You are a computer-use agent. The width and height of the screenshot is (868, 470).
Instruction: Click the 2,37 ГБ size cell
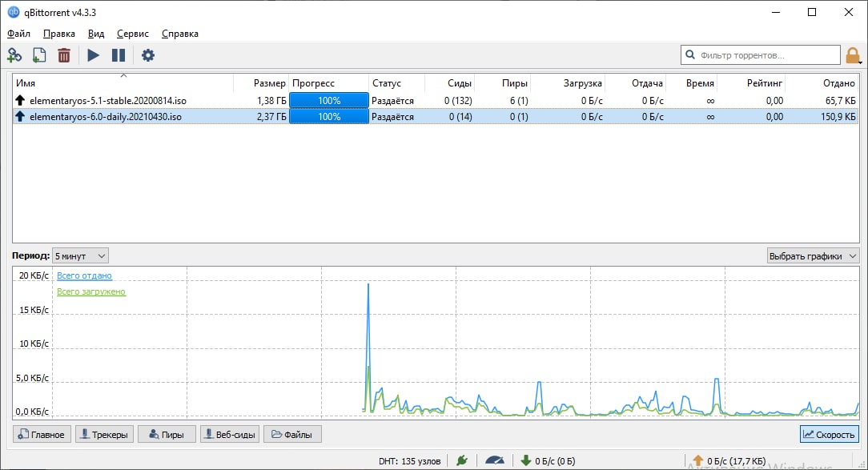271,117
